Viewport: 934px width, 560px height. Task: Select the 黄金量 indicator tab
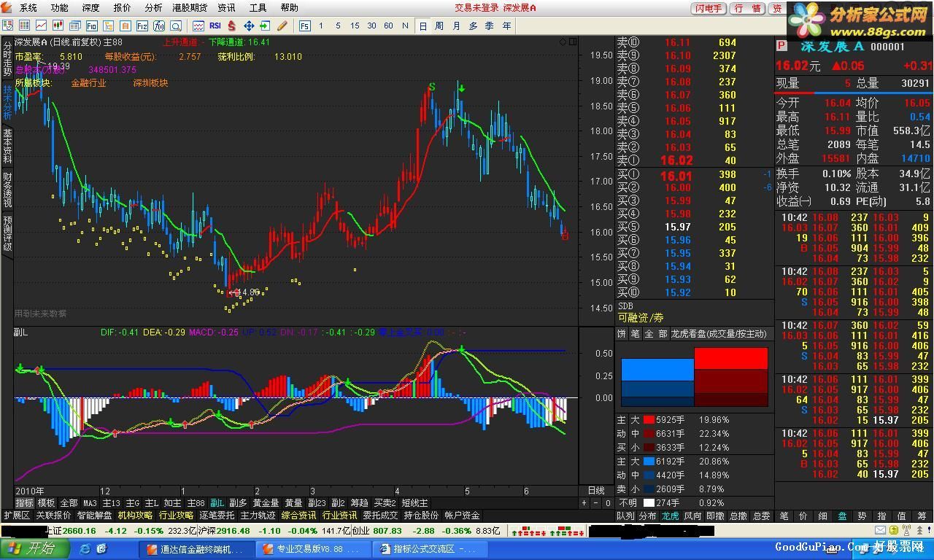pyautogui.click(x=266, y=503)
